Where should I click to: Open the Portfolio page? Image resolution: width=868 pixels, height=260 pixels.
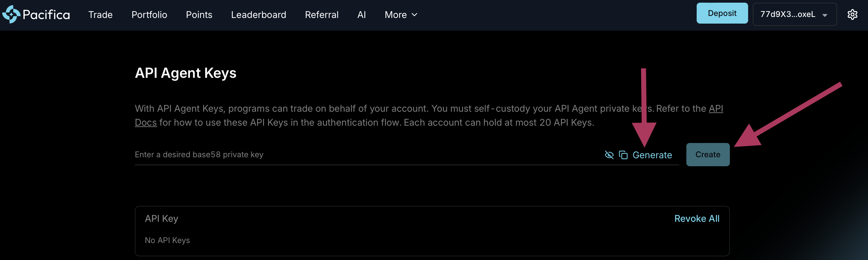[149, 15]
